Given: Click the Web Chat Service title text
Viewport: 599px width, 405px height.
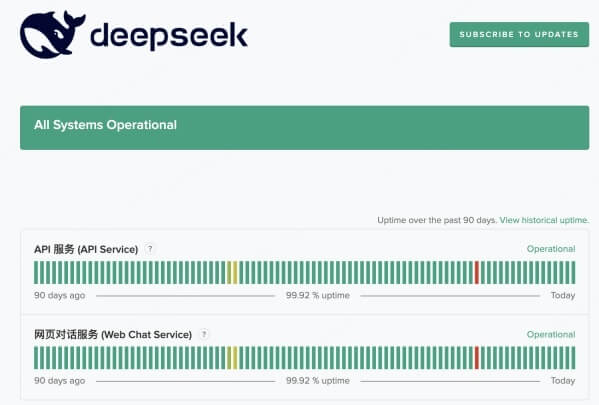Looking at the screenshot, I should point(113,334).
